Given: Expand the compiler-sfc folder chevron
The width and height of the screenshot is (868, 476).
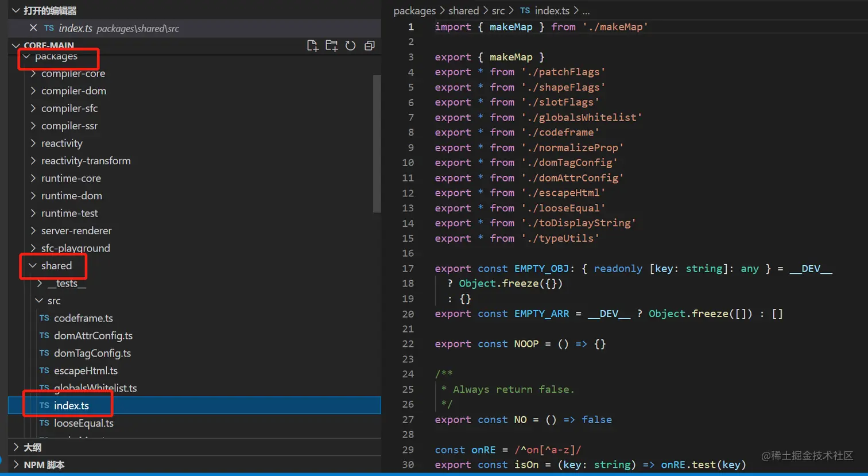Looking at the screenshot, I should point(33,109).
